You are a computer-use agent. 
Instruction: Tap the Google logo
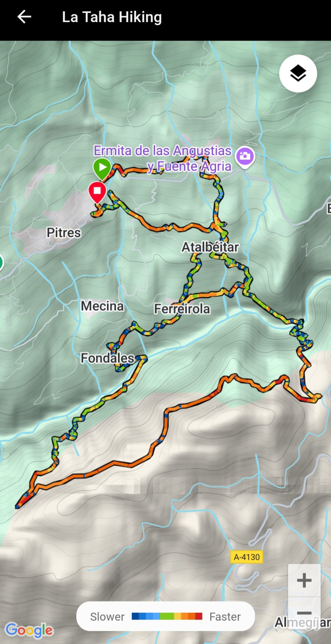[x=29, y=630]
